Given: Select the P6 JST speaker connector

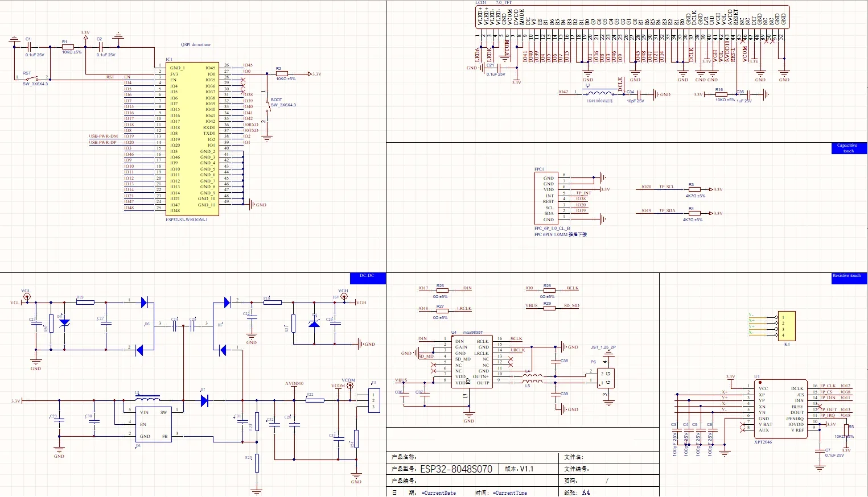Looking at the screenshot, I should (606, 378).
